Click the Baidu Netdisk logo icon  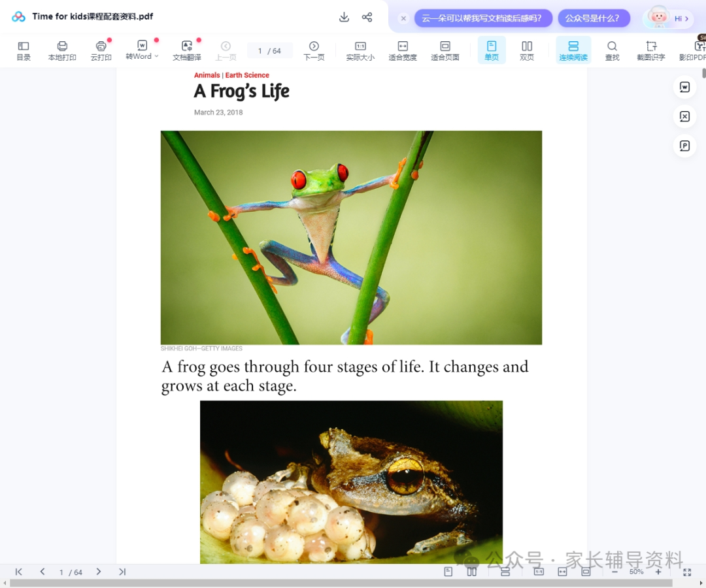(18, 16)
